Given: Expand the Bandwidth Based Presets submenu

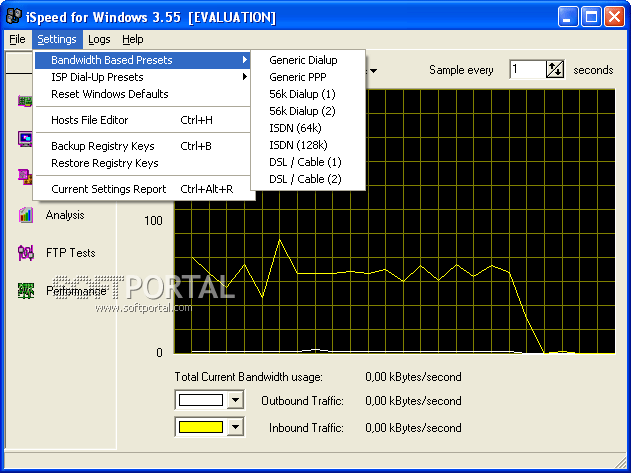Looking at the screenshot, I should point(142,60).
